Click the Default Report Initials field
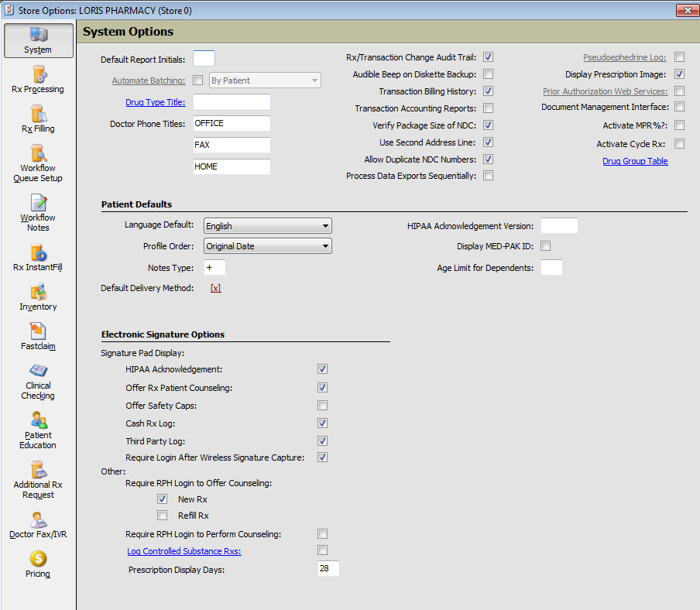The width and height of the screenshot is (700, 610). click(204, 59)
